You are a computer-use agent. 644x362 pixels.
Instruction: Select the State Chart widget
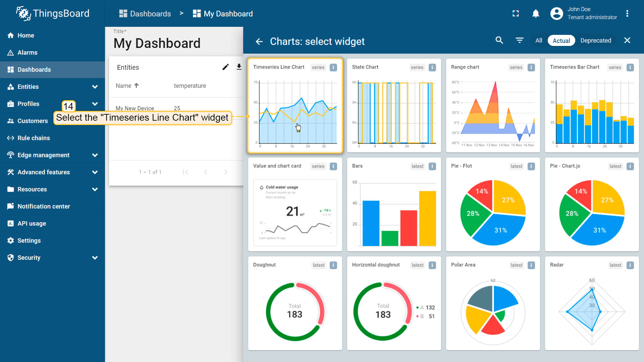click(x=394, y=106)
